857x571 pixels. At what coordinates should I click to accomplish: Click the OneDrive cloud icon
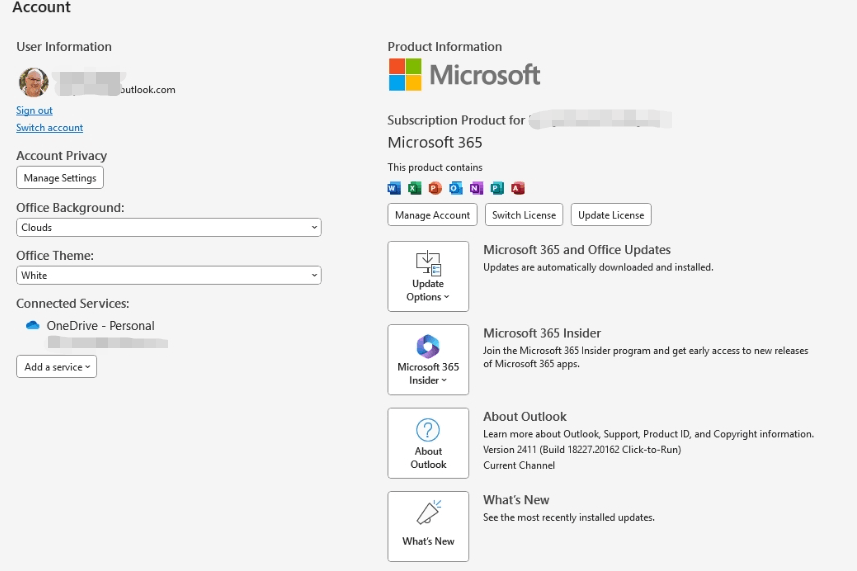coord(33,326)
